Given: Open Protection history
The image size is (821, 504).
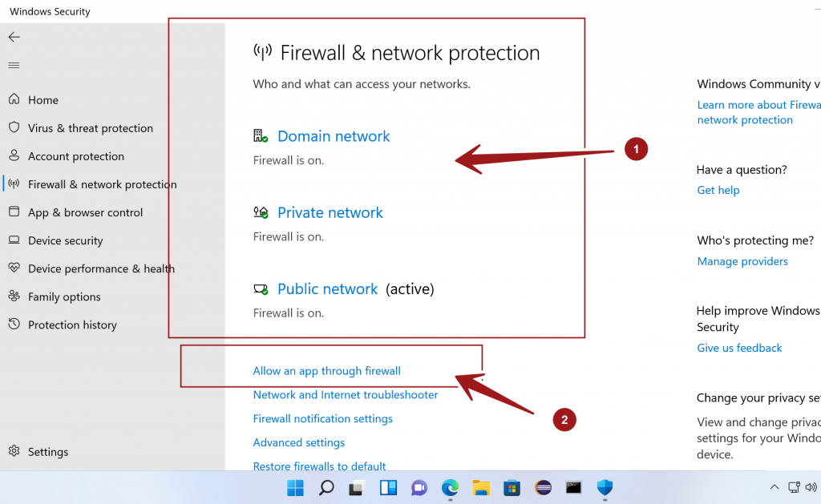Looking at the screenshot, I should [x=71, y=325].
